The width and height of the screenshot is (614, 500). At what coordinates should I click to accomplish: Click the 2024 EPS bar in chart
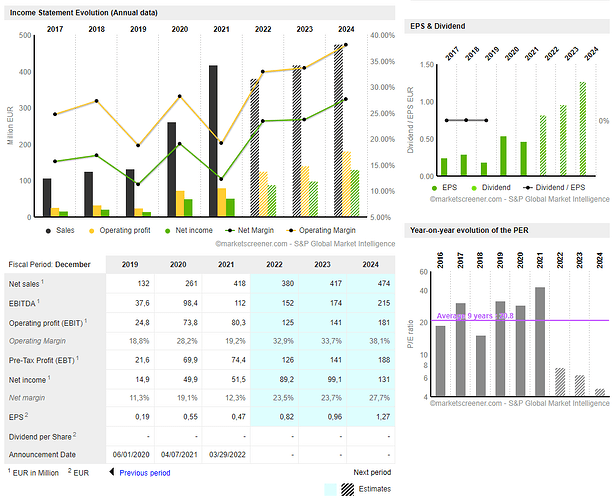coord(583,128)
